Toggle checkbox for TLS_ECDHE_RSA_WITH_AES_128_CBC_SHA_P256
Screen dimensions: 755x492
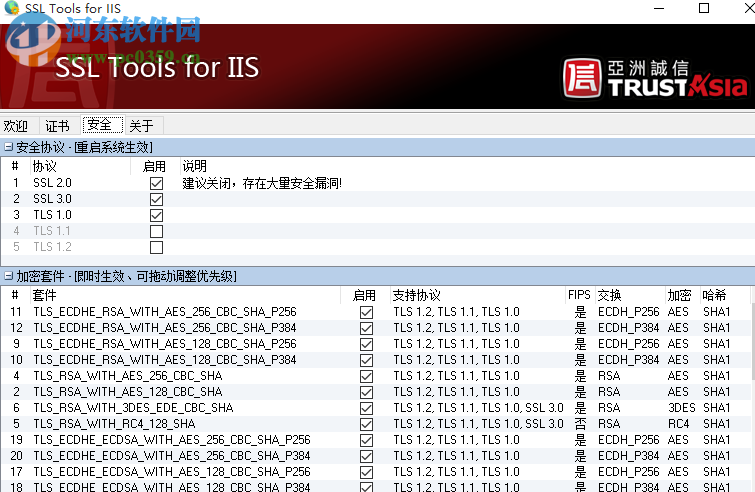(366, 344)
